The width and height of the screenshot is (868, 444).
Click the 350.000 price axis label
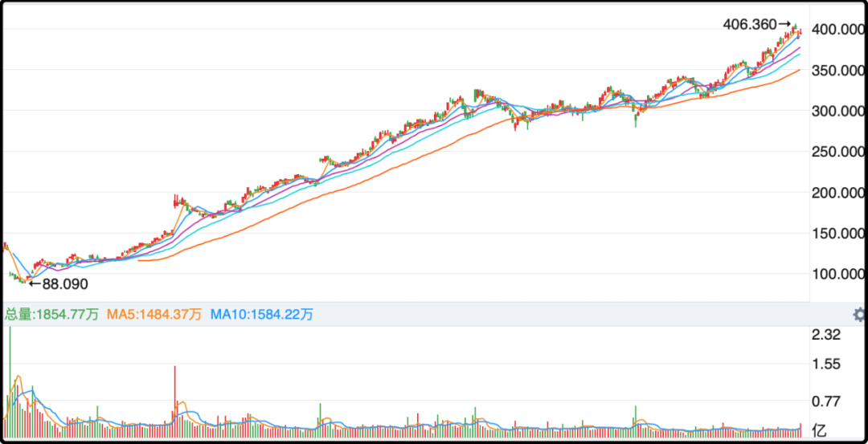pyautogui.click(x=838, y=70)
